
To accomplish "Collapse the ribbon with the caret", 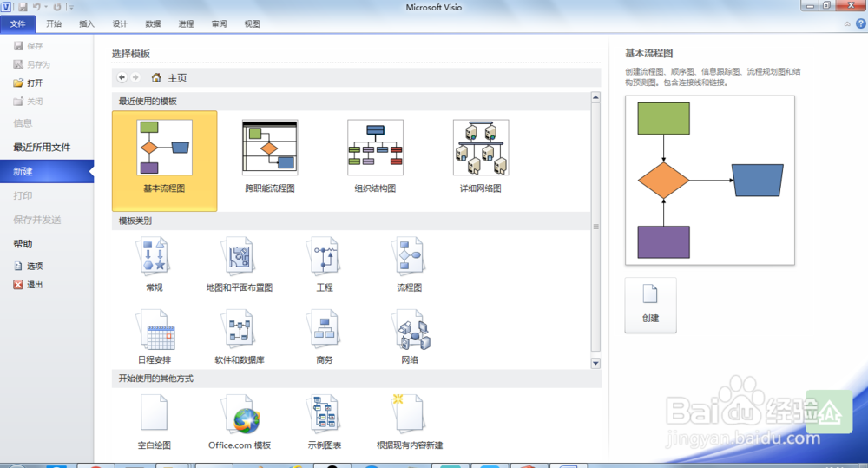I will point(847,23).
